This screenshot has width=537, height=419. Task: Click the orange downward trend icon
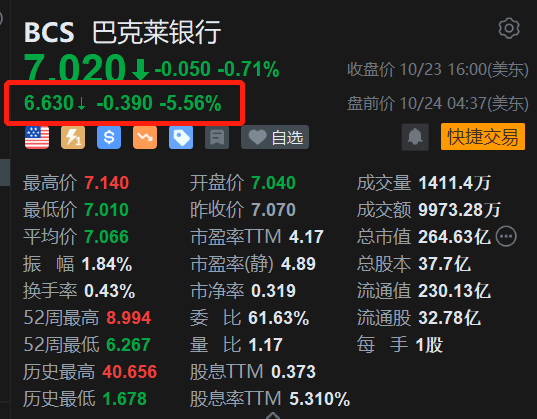(x=145, y=137)
